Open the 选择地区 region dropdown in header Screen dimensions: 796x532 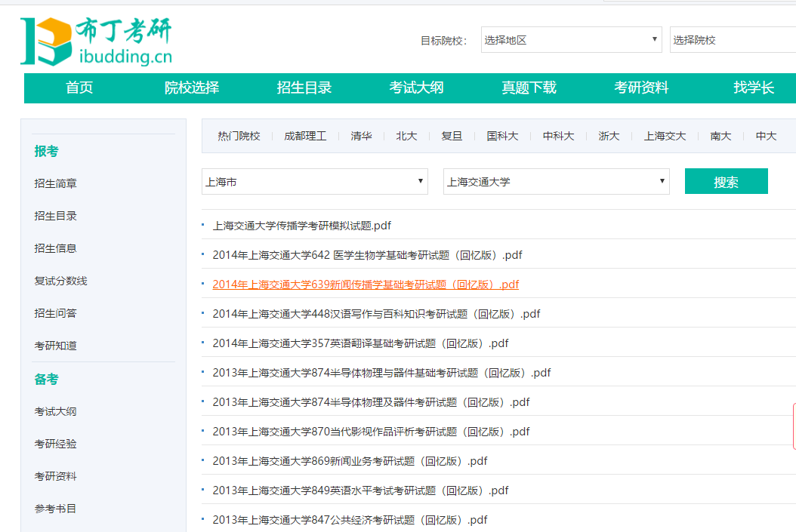coord(571,39)
